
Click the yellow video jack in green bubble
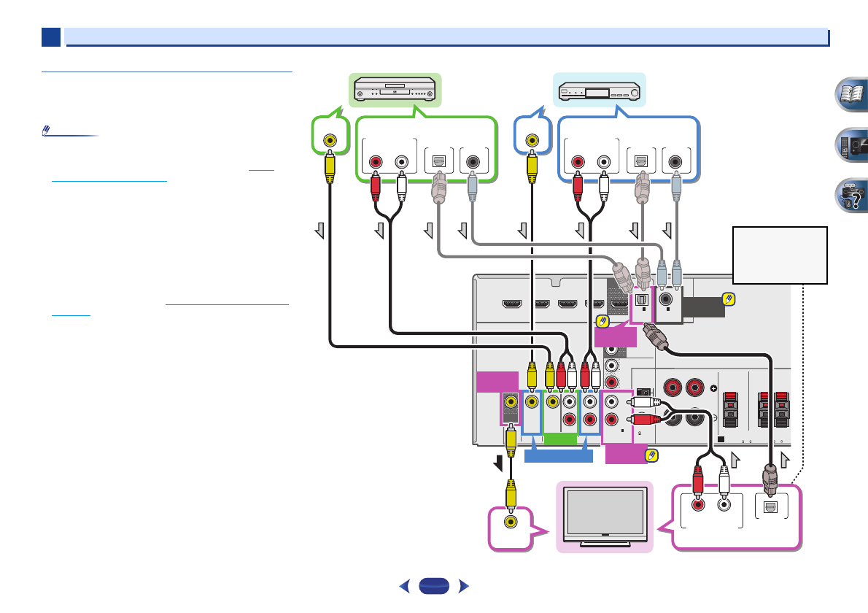[330, 139]
